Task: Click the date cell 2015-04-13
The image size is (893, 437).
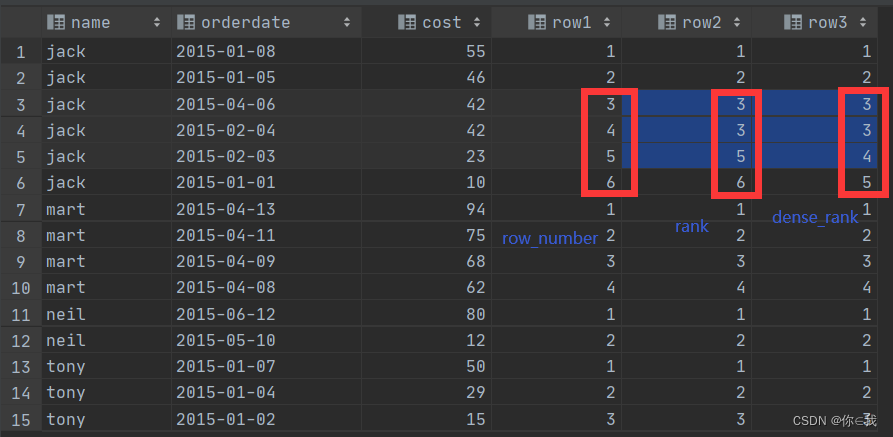Action: [266, 209]
